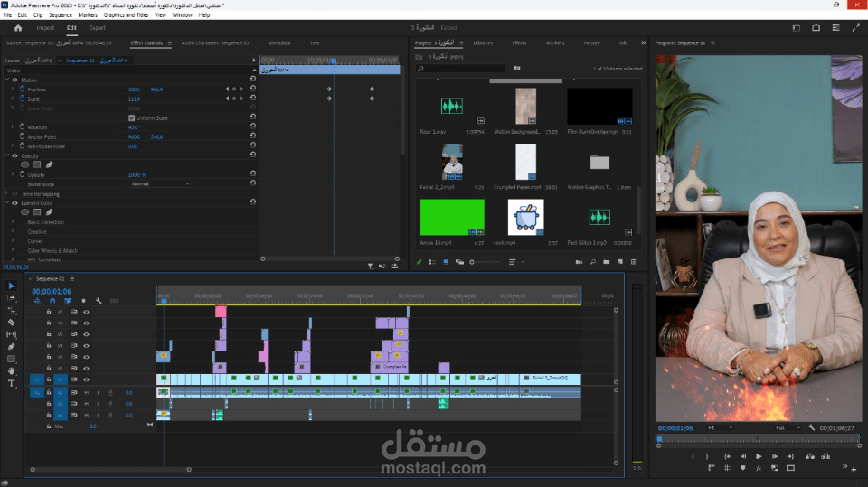Select the Pen tool in timeline toolbar
The image size is (868, 487).
(x=11, y=346)
